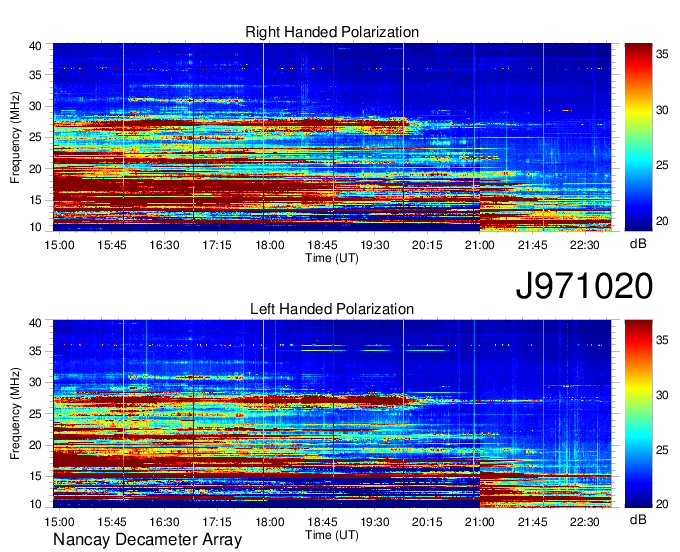Viewport: 680px width, 552px height.
Task: Click the 30 label on Left Handed colorbar
Action: [x=662, y=395]
